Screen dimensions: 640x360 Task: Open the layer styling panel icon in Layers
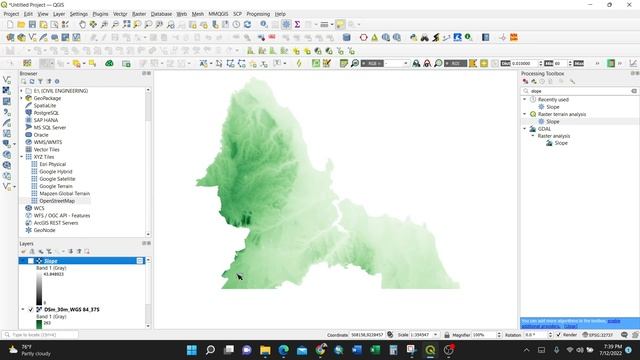[23, 251]
